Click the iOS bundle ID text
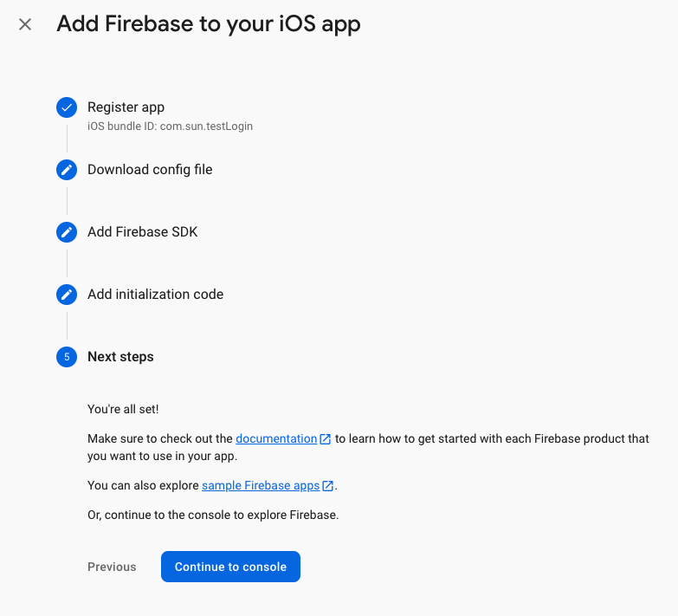678x616 pixels. [x=170, y=126]
